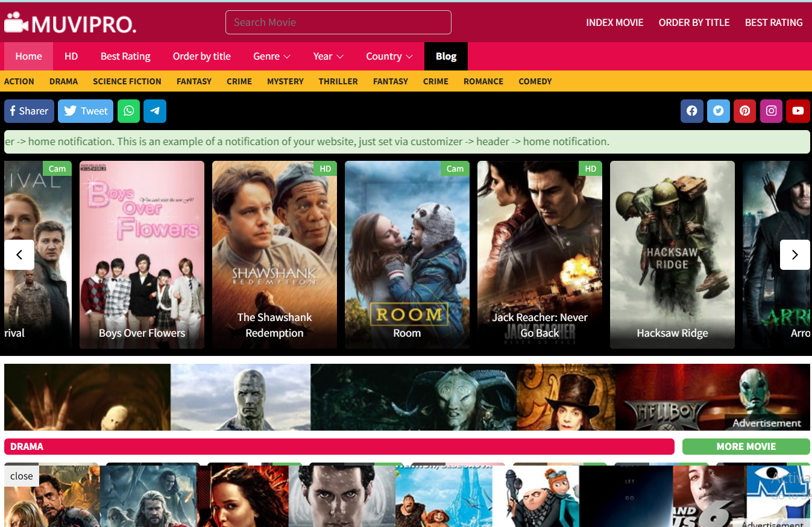Open the YouTube social icon link

798,111
